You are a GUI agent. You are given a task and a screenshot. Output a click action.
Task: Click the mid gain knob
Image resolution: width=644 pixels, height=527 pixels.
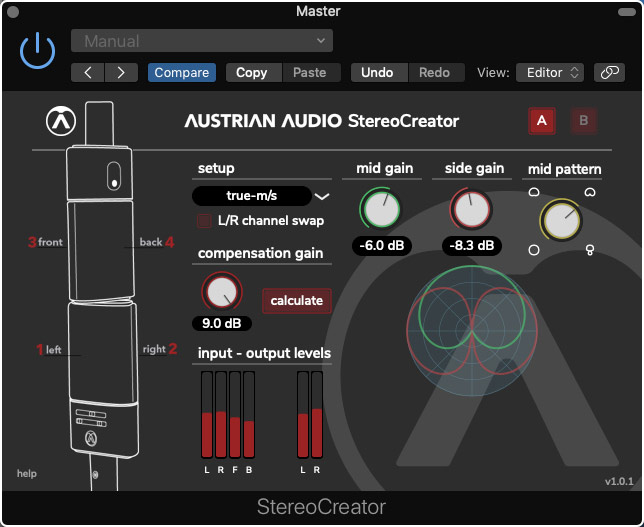point(382,209)
